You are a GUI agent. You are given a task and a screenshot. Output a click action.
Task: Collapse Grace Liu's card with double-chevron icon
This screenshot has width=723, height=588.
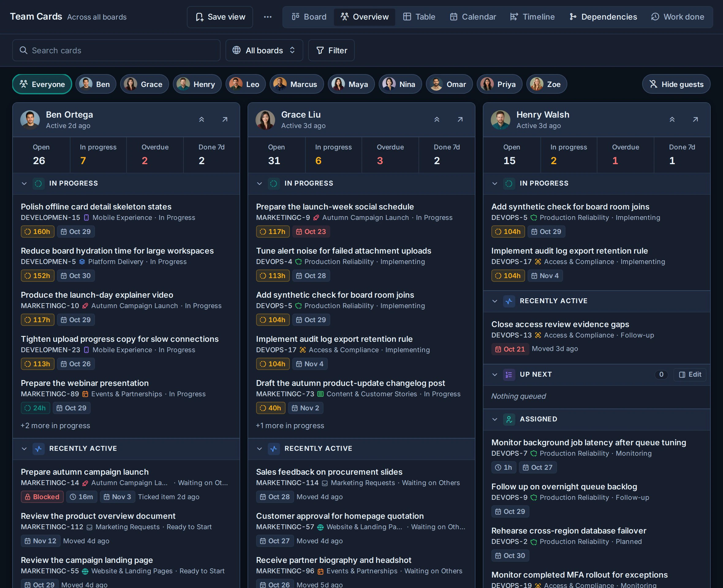tap(437, 119)
